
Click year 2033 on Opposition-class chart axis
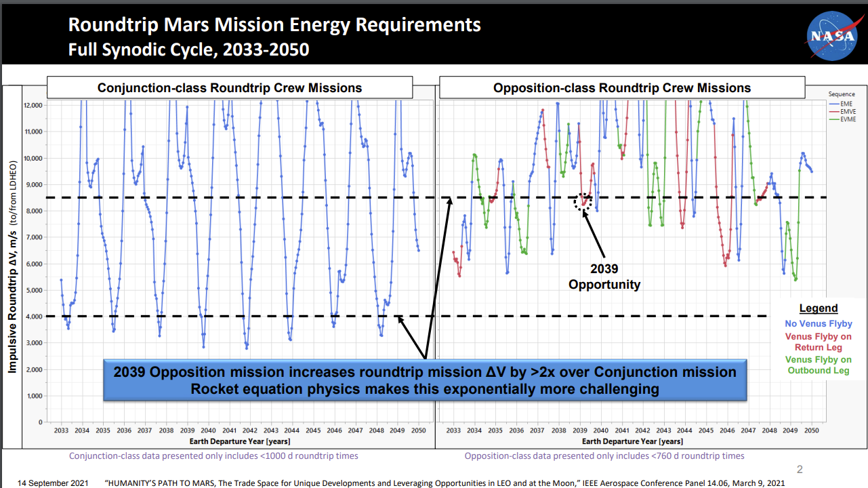tap(453, 430)
